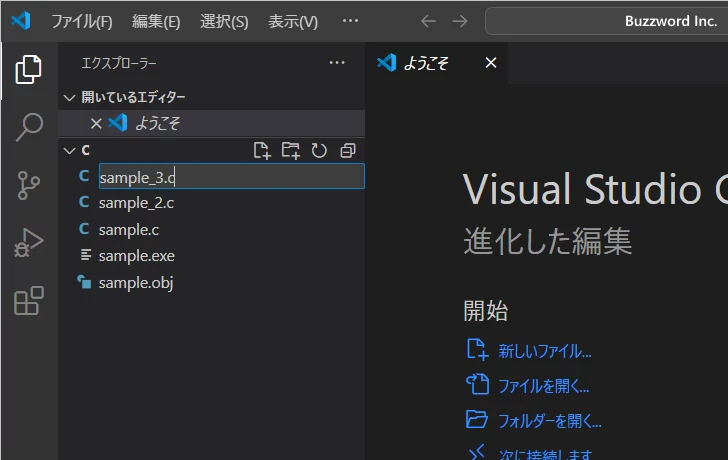Open explorer panel more actions menu
728x460 pixels.
coord(337,63)
